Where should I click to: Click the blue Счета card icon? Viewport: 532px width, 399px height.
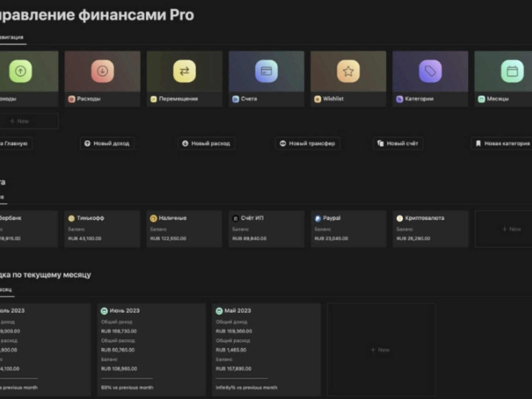tap(266, 71)
